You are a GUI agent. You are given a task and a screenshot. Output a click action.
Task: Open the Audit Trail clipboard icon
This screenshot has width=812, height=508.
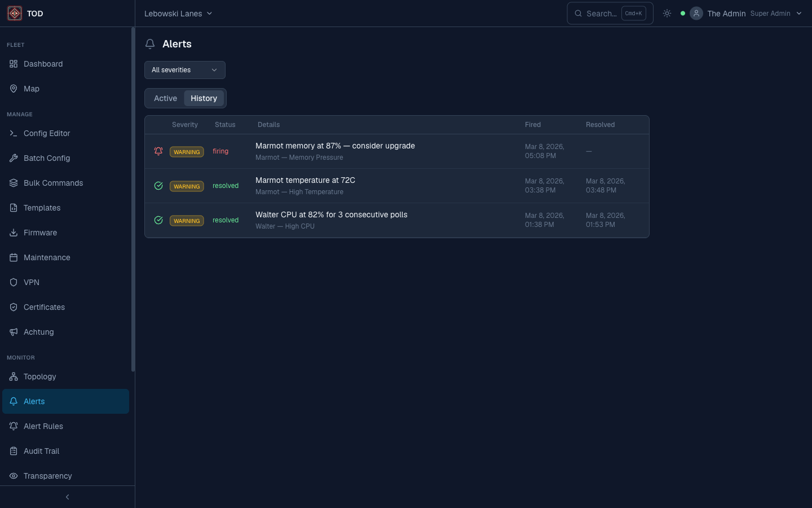coord(14,451)
